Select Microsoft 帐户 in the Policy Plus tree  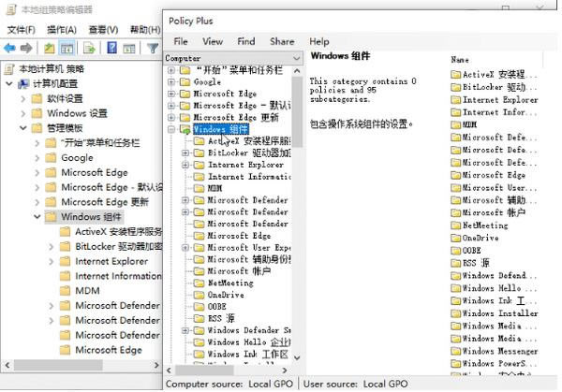239,271
